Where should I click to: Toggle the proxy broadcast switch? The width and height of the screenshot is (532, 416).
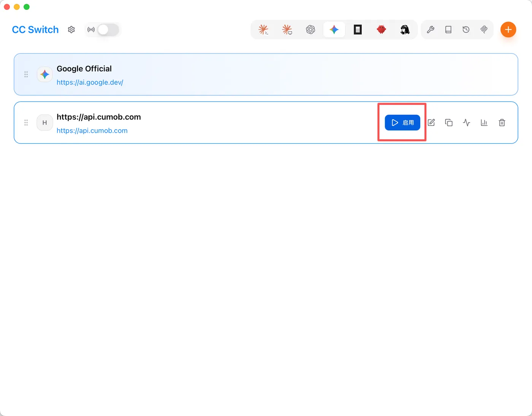click(x=108, y=30)
